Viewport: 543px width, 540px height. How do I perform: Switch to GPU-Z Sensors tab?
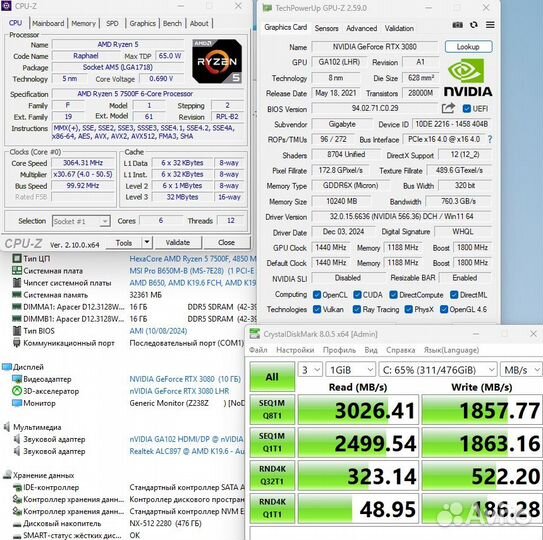tap(327, 28)
